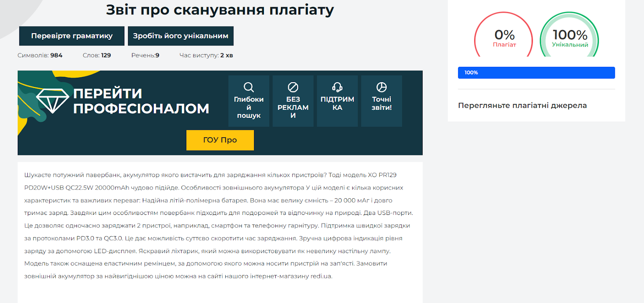Click the line mentioning PD3.0 та QC3.0
Screen dimensions: 644x303
tap(213, 238)
